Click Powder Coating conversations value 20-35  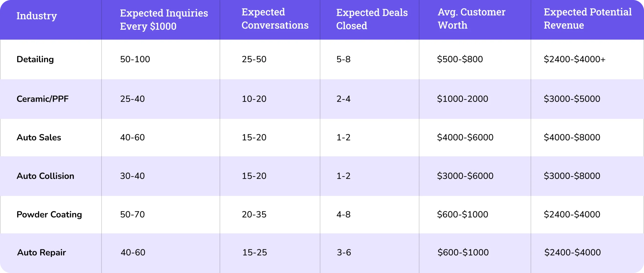tap(254, 214)
